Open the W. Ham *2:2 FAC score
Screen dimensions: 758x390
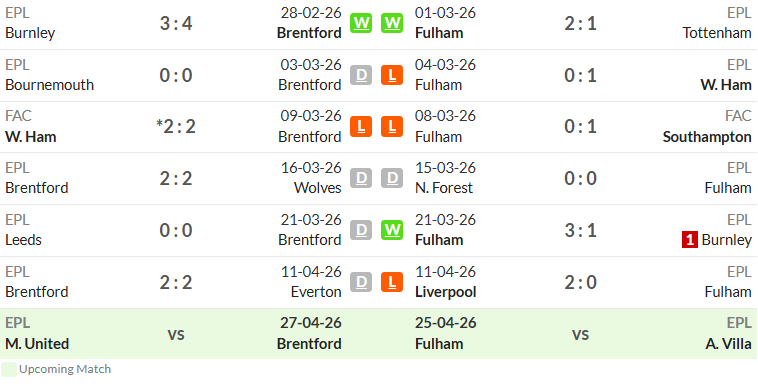176,127
